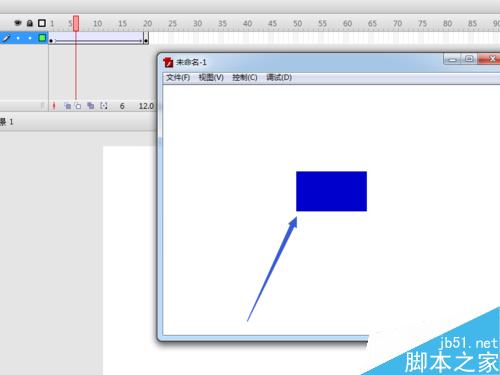Click the red playhead handle on the ruler
The image size is (500, 375).
click(76, 23)
